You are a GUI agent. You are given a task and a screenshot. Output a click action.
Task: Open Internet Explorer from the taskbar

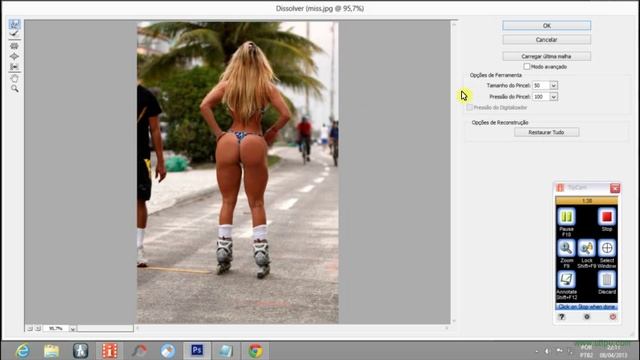(x=22, y=351)
